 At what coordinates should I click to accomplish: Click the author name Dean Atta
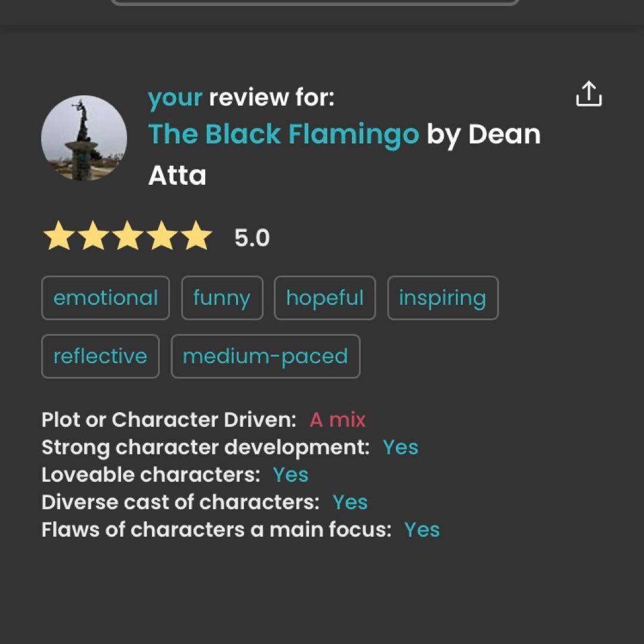(504, 134)
